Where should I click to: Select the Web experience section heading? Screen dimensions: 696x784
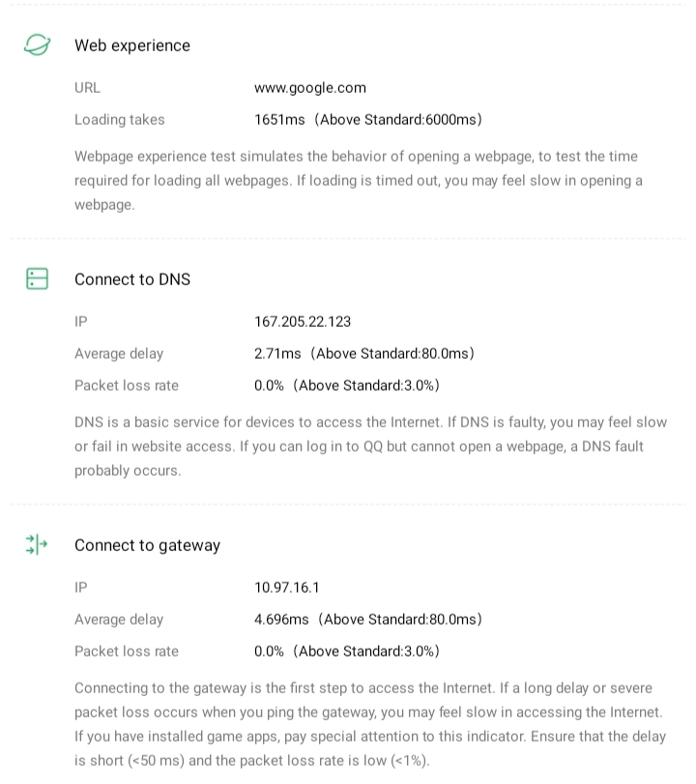click(132, 45)
